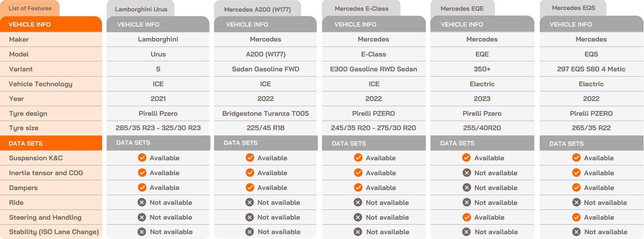Switch to the Mercedes EQS tab

573,8
